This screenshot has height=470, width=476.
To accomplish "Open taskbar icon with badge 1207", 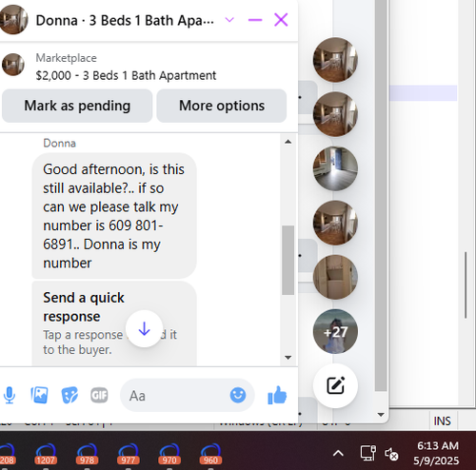I will click(x=46, y=454).
